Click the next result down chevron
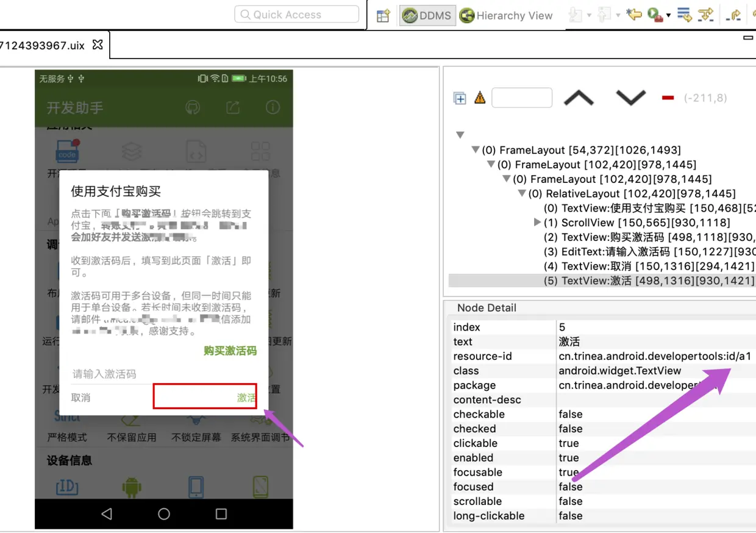The image size is (756, 533). (630, 98)
